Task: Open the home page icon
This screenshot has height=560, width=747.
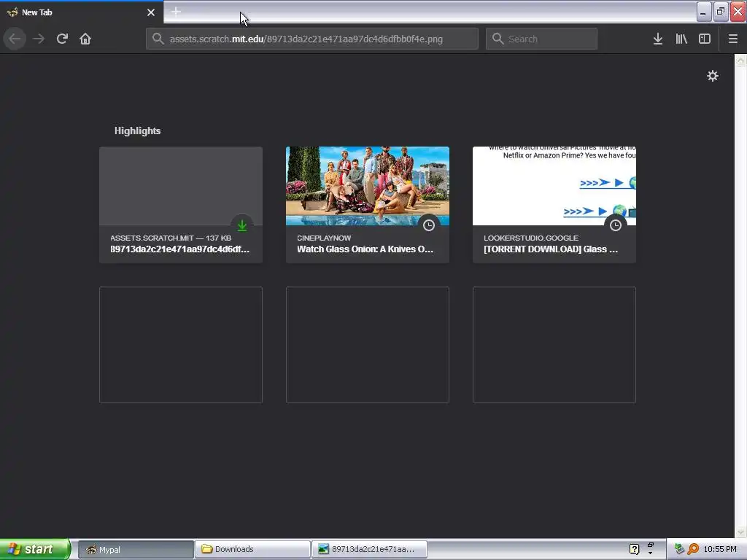Action: click(x=85, y=39)
